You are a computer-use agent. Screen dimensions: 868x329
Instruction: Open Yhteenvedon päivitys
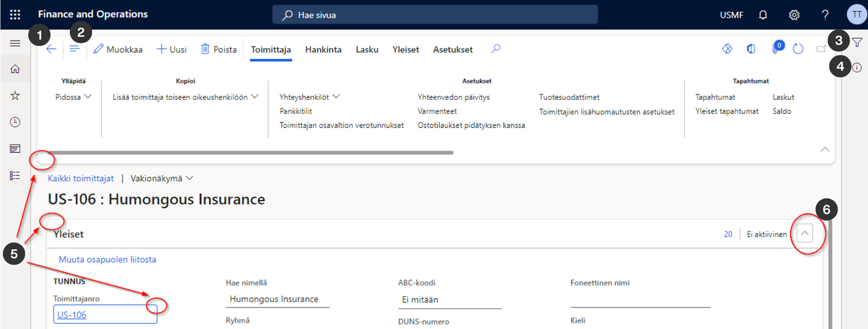point(454,97)
